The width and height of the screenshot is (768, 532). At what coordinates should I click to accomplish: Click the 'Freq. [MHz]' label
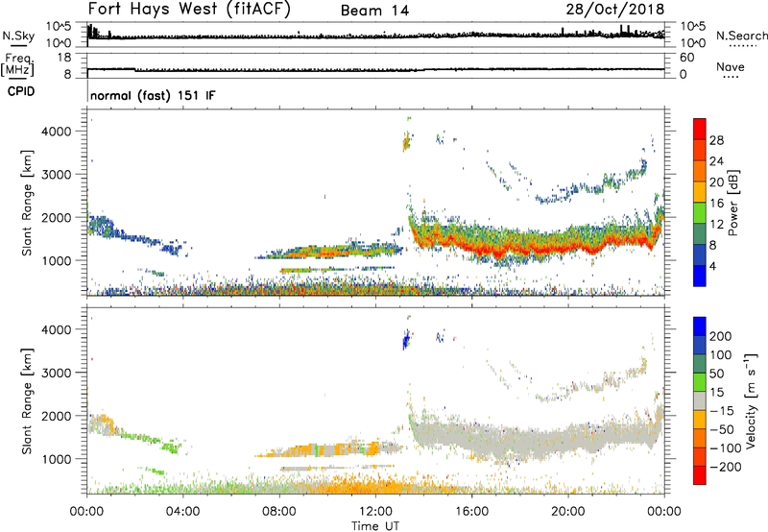(x=18, y=65)
